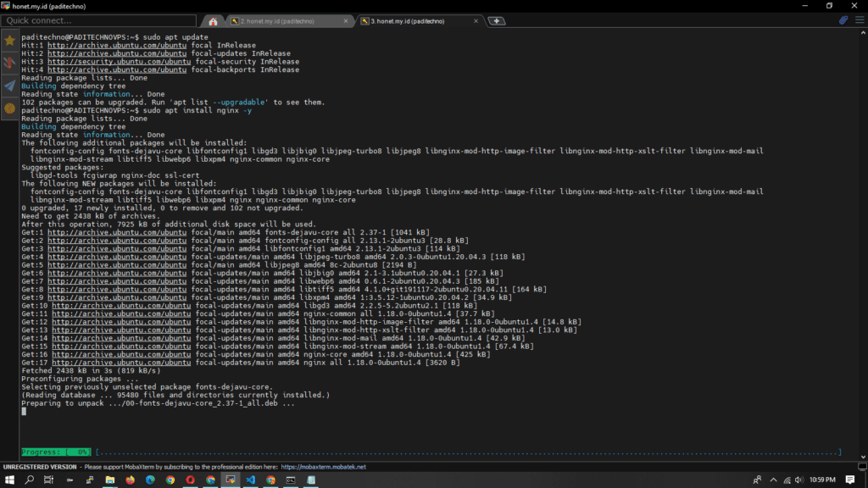Image resolution: width=868 pixels, height=488 pixels.
Task: Click the MobaXterm icon in Windows taskbar
Action: pyautogui.click(x=230, y=480)
